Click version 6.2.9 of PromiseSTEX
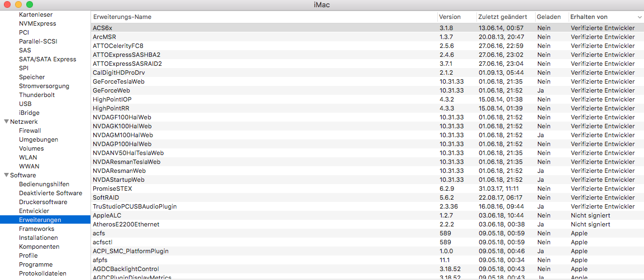Screen dimensions: 644x280 (x=446, y=189)
